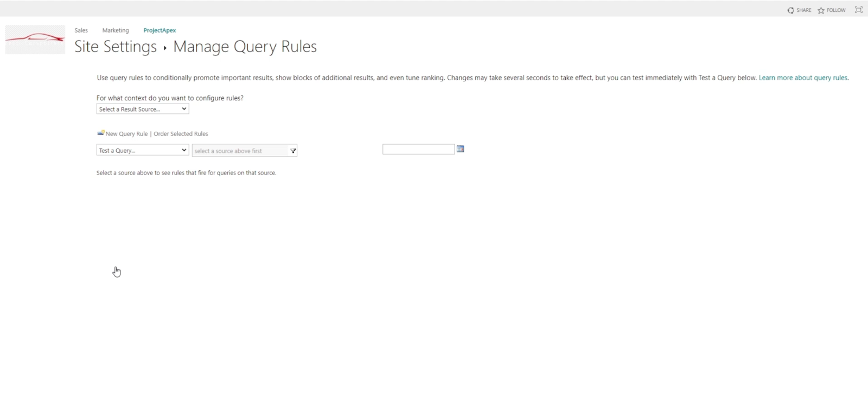Screen dimensions: 868x406
Task: Open the ProjectApex navigation item
Action: click(x=159, y=30)
